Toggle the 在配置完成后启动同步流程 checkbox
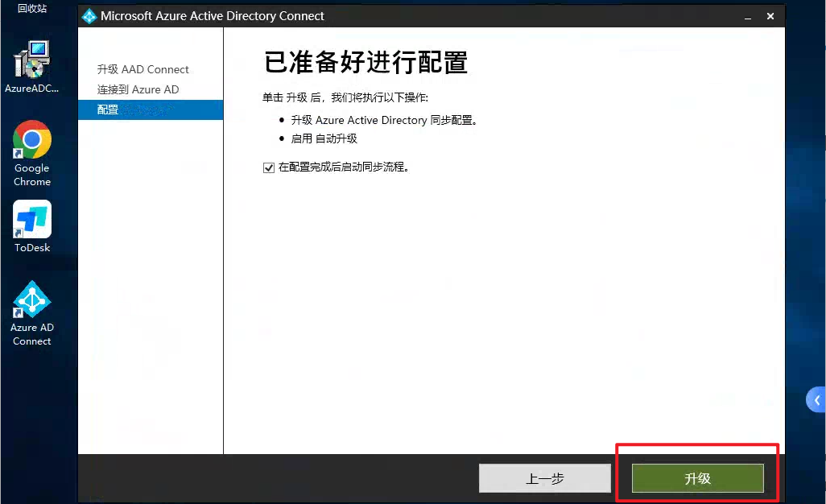 [269, 167]
